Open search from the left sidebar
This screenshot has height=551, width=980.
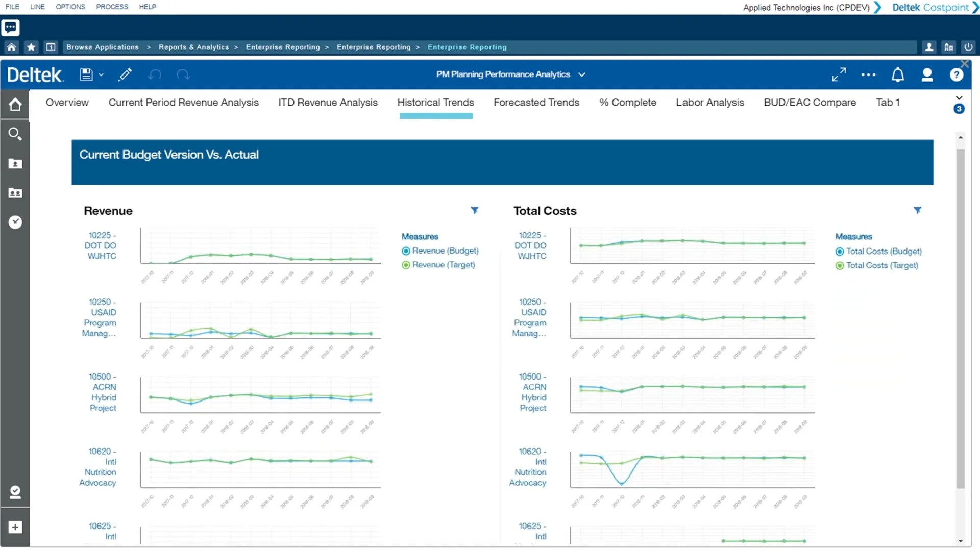(x=15, y=134)
